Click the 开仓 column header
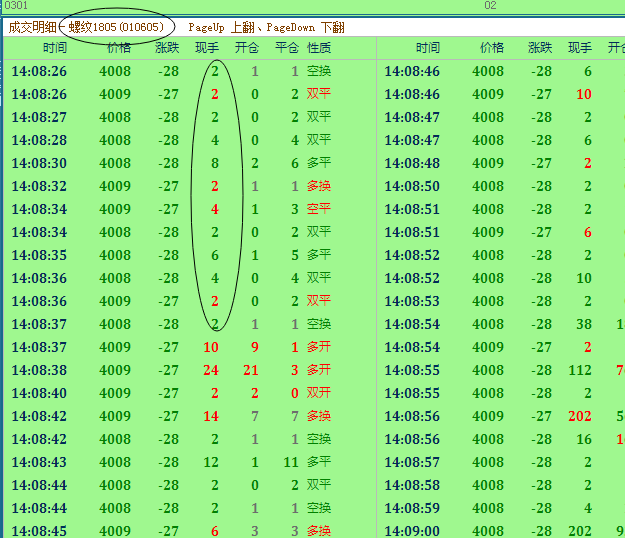Viewport: 625px width, 538px height. pyautogui.click(x=246, y=48)
